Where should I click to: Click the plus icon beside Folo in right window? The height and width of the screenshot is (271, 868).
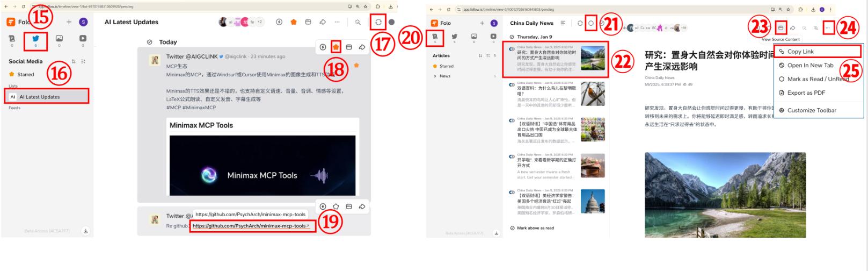pyautogui.click(x=482, y=23)
